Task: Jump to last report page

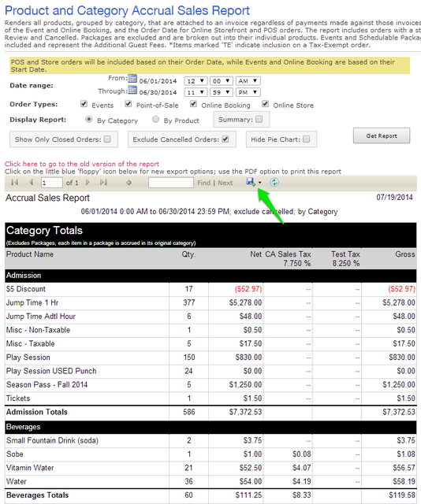Action: (103, 182)
